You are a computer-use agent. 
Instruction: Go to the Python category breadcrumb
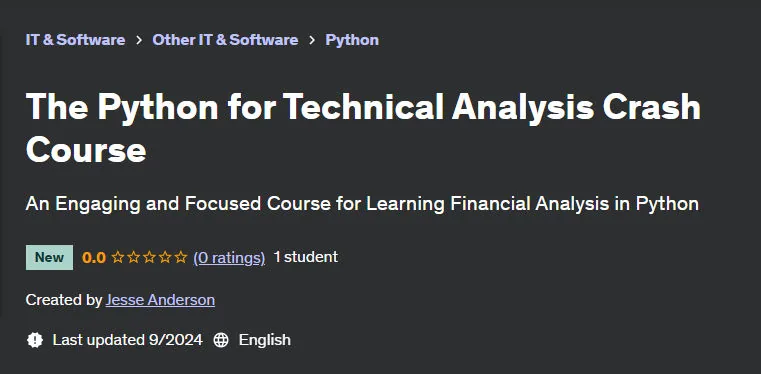(352, 40)
